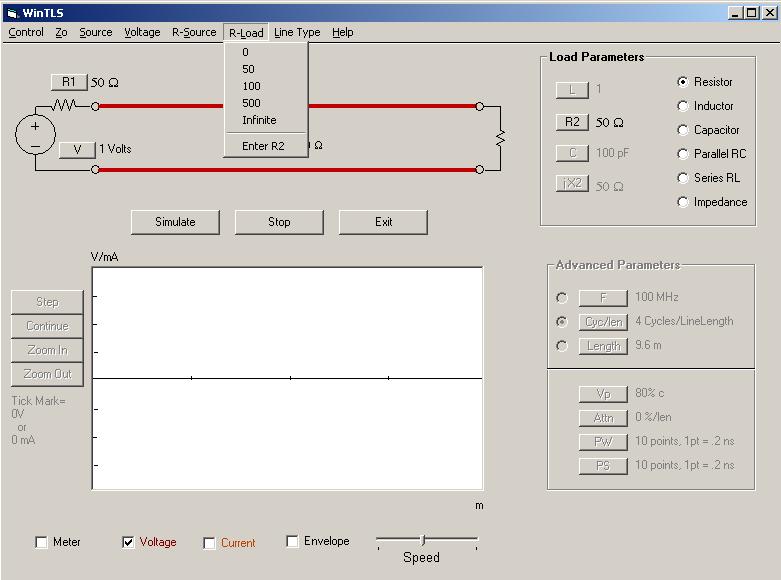Open the R-Source menu
Image resolution: width=781 pixels, height=580 pixels.
(x=194, y=32)
